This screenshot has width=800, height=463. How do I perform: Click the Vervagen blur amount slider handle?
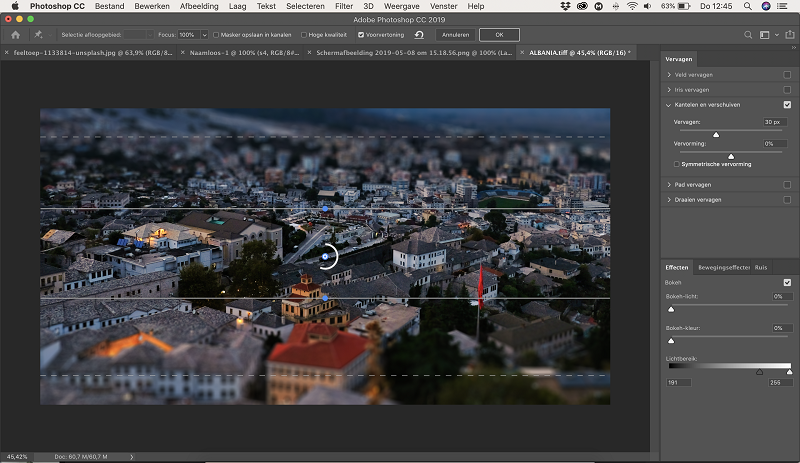(716, 134)
